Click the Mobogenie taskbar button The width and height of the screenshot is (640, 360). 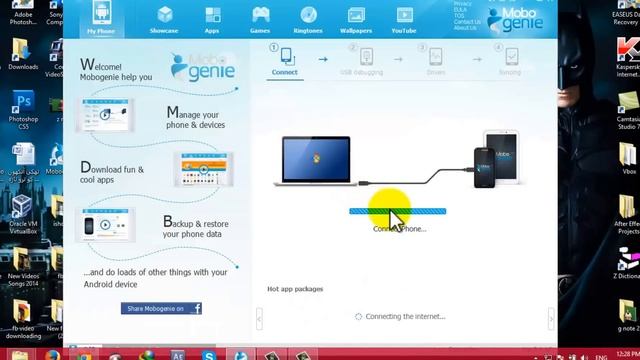tap(240, 355)
